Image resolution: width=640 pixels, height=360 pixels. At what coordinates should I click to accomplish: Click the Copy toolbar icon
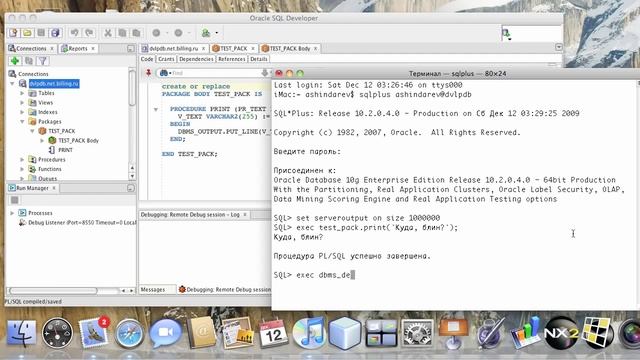tap(122, 33)
